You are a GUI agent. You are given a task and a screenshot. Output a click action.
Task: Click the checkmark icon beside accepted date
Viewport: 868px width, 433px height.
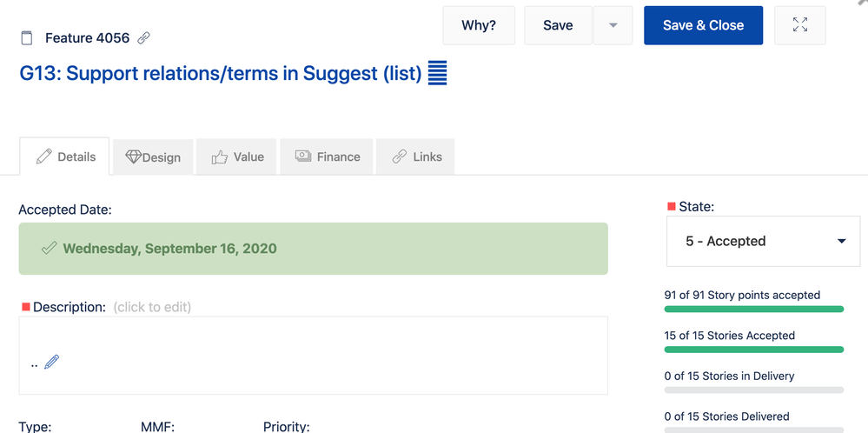point(50,248)
